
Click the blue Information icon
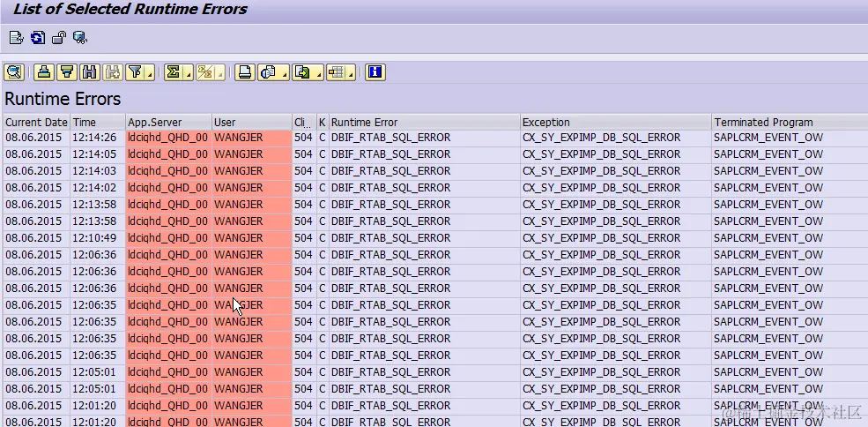(x=375, y=72)
